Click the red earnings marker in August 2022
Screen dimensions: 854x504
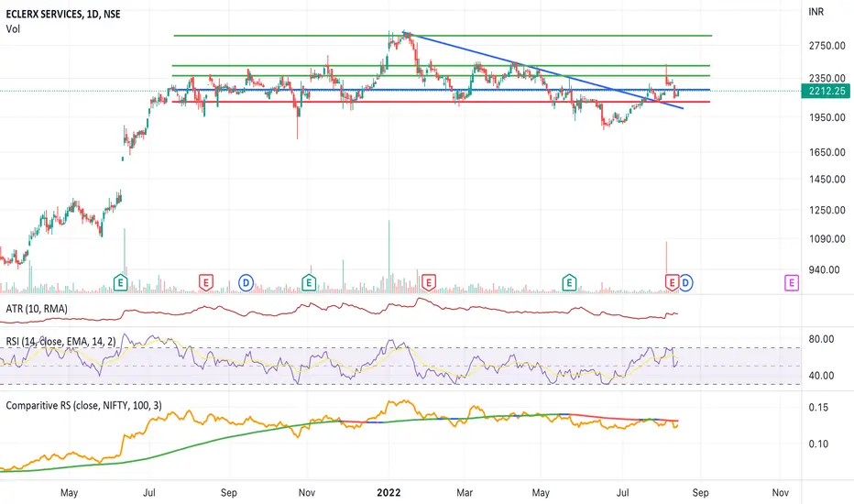tap(672, 283)
